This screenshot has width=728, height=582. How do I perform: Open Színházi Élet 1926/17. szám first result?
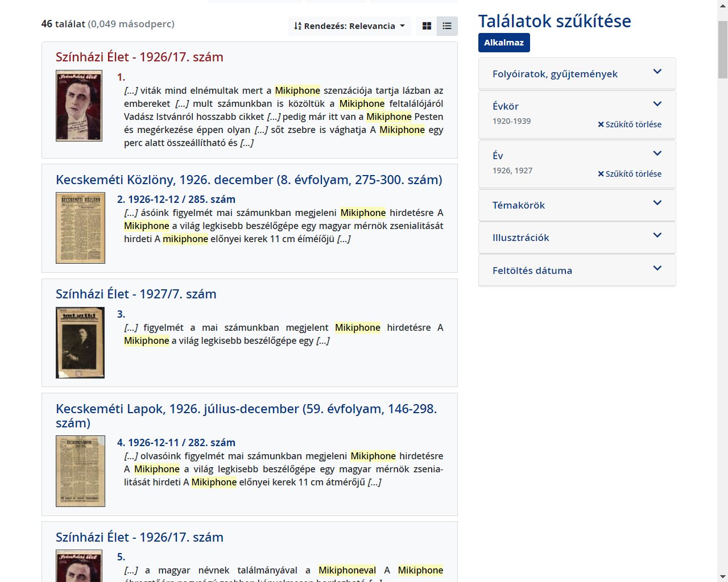pos(139,57)
